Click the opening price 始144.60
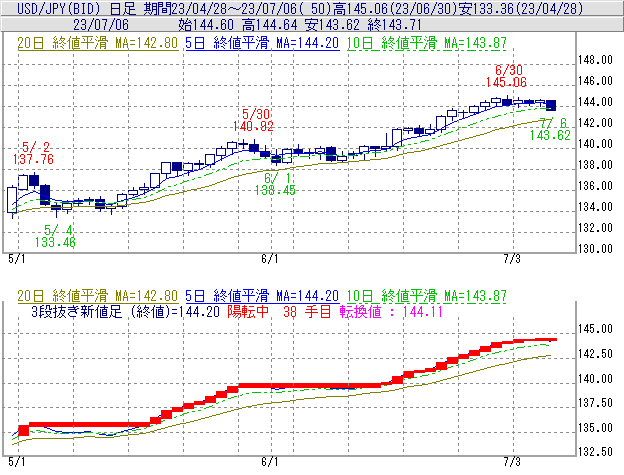Screen dimensions: 624x475 [206, 25]
